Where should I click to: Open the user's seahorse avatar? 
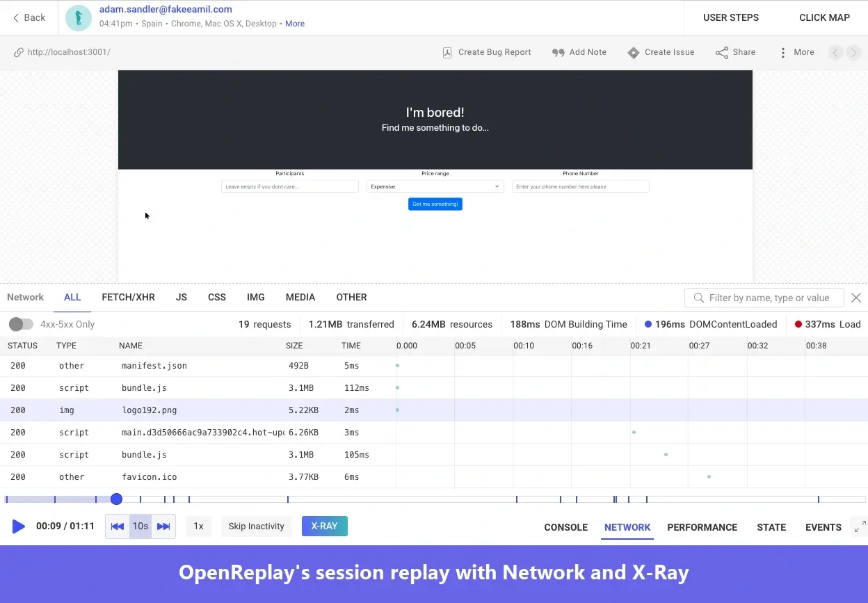pyautogui.click(x=79, y=18)
